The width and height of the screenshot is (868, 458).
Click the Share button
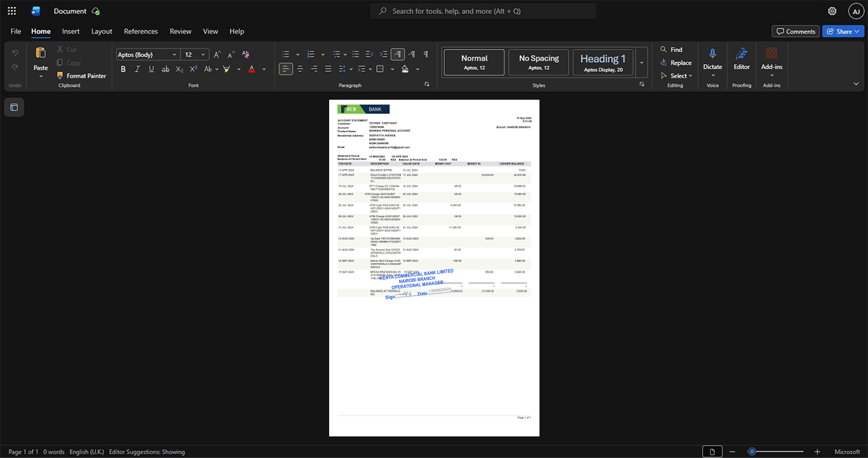[843, 31]
